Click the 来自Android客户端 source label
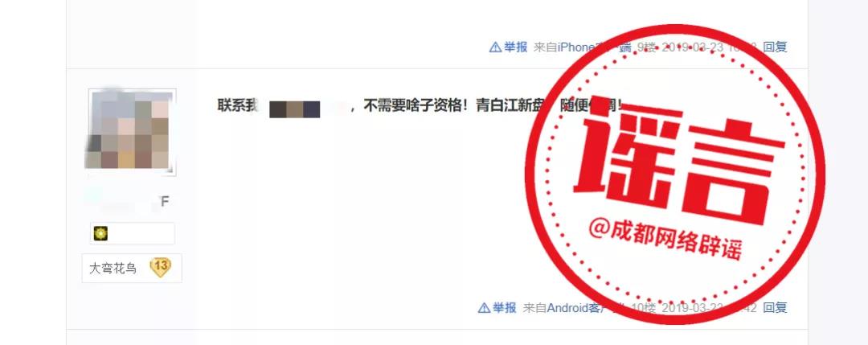Image resolution: width=868 pixels, height=345 pixels. tap(574, 308)
